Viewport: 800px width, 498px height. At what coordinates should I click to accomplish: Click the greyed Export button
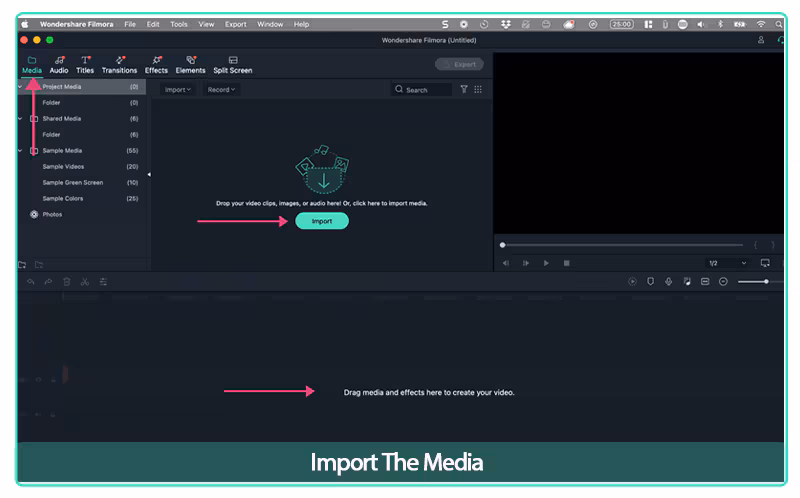[459, 64]
